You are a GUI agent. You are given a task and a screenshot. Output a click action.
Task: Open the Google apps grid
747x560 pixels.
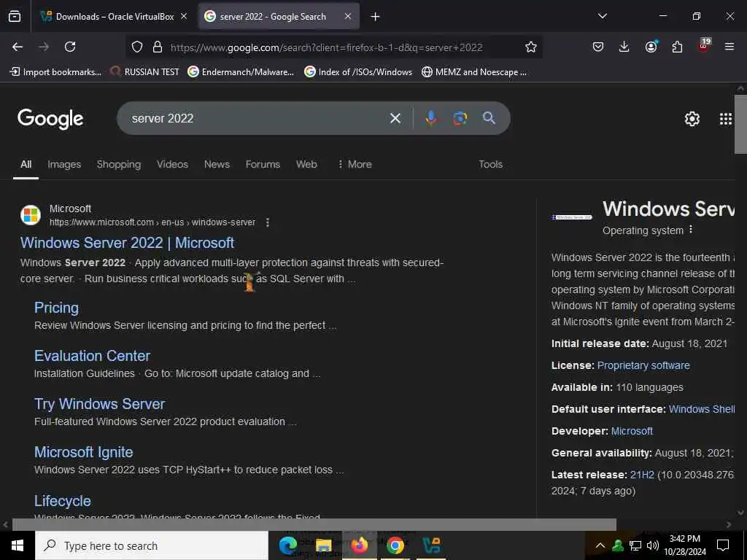pos(726,119)
